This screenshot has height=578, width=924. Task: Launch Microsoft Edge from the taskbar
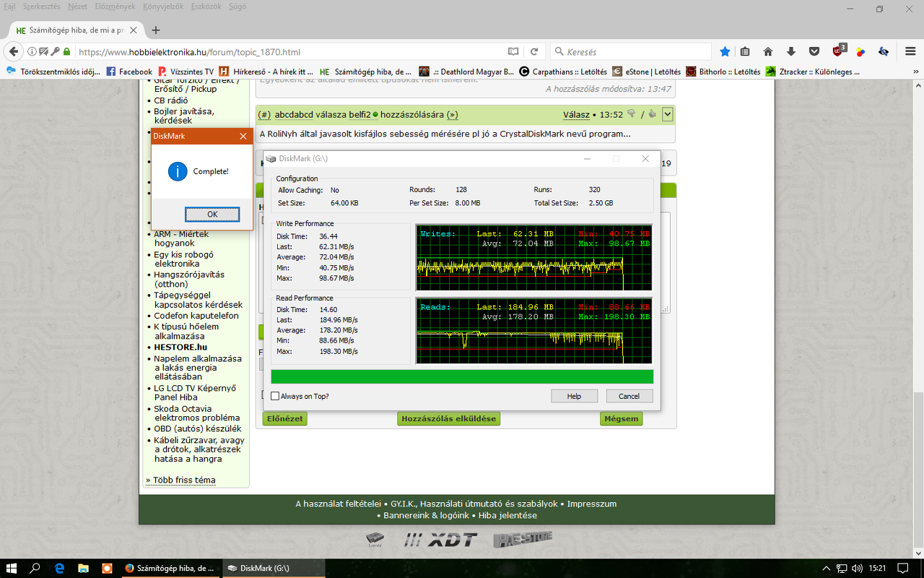[x=60, y=568]
